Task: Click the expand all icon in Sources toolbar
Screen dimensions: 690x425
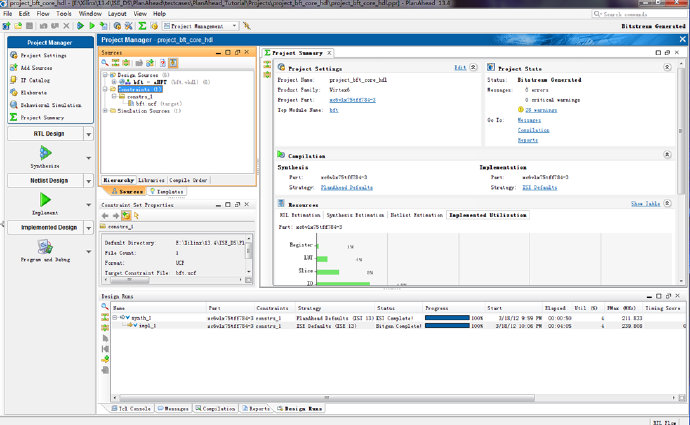Action: tap(126, 63)
